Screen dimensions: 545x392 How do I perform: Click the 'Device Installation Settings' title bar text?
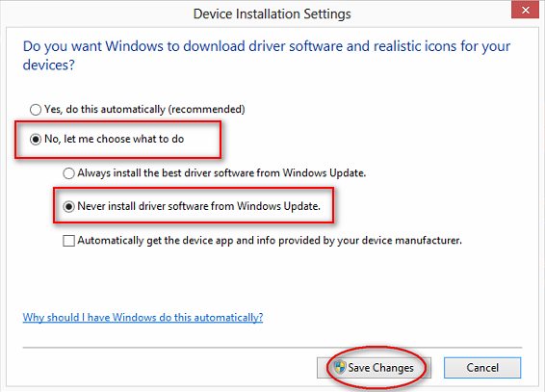click(x=272, y=13)
